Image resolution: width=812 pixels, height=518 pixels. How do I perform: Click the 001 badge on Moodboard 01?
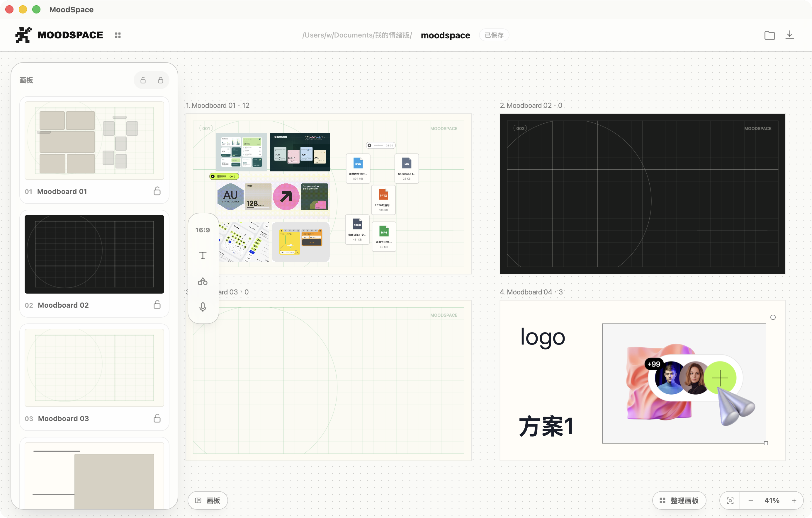point(206,128)
